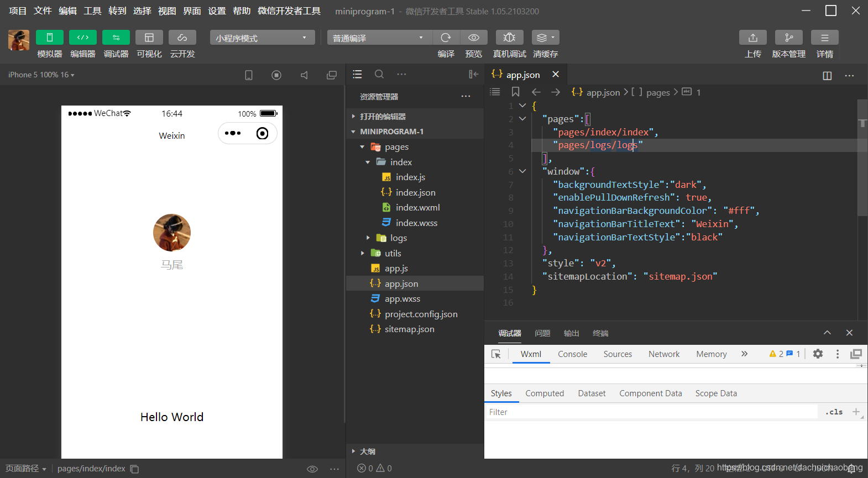Open the iPhone 5 device selector dropdown
The width and height of the screenshot is (868, 478).
(41, 75)
